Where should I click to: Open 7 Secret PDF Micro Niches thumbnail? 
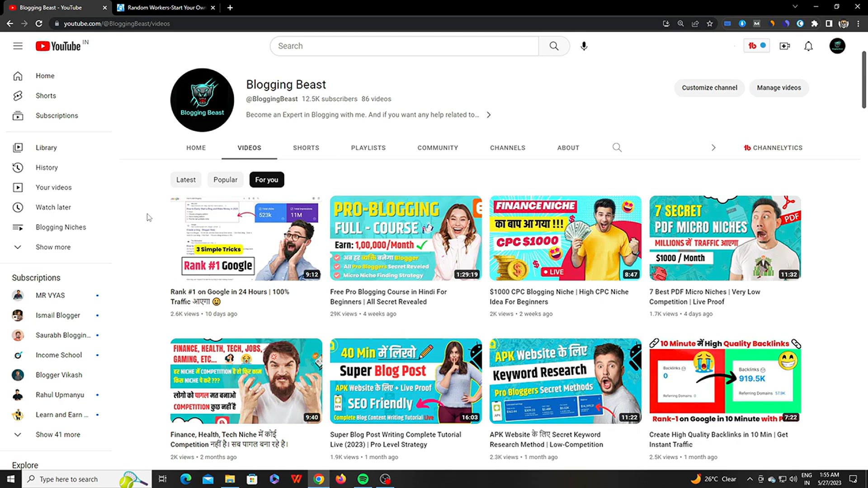pyautogui.click(x=725, y=238)
